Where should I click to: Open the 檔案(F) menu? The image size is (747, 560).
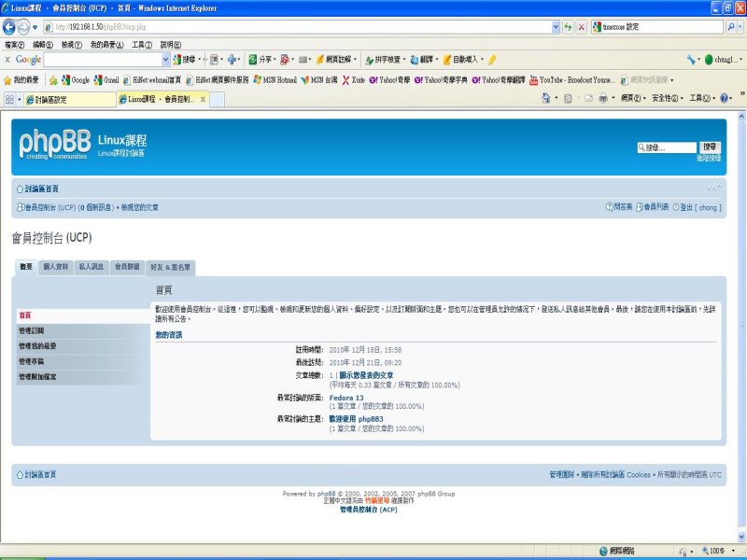click(14, 45)
